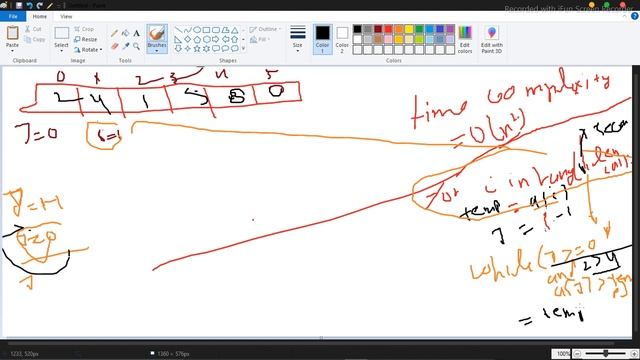Select the Eraser tool
Viewport: 640px width, 360px height.
(x=115, y=46)
